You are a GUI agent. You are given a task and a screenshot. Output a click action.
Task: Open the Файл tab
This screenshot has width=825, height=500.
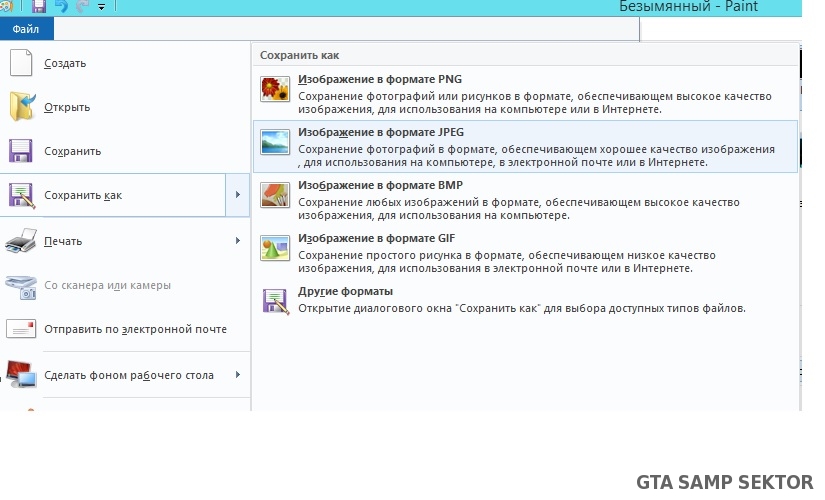[x=26, y=29]
